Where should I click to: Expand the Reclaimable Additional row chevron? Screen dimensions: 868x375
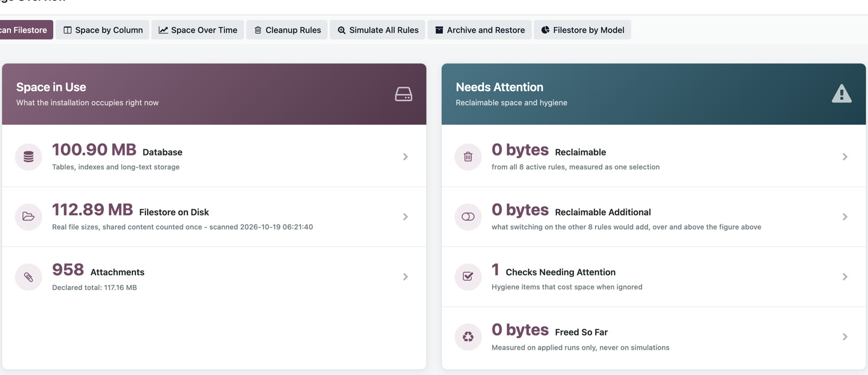[x=845, y=217]
